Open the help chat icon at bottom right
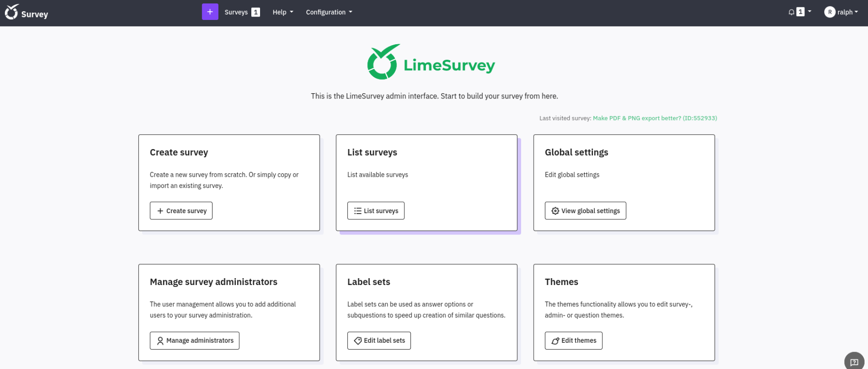 click(854, 362)
